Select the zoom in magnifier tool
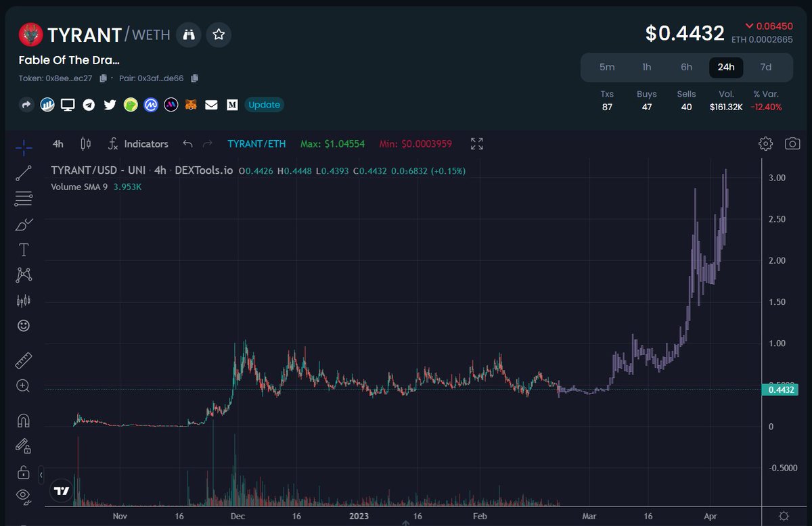 (23, 386)
